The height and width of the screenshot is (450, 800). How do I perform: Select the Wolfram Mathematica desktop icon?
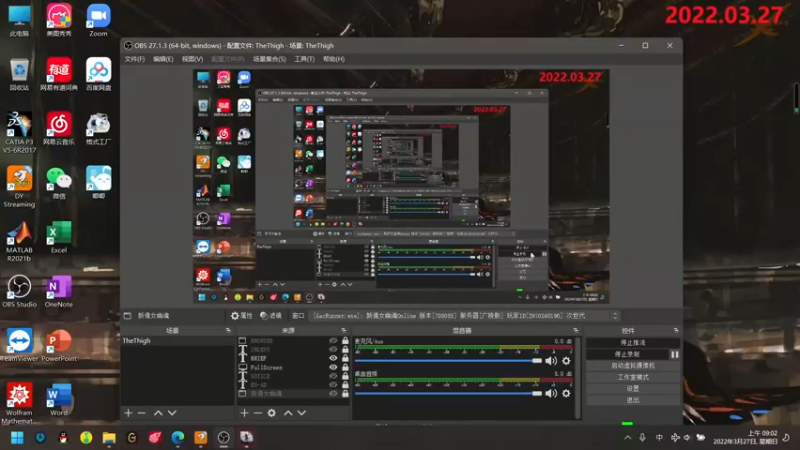(x=19, y=404)
